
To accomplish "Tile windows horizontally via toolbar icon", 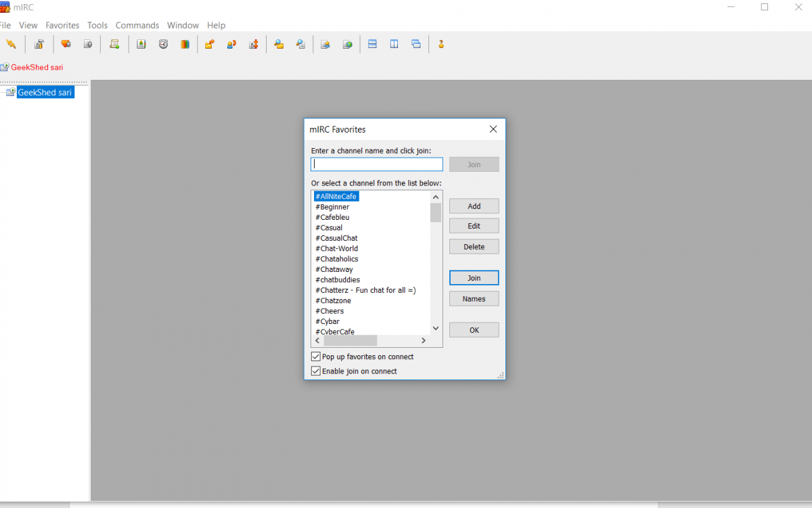I will 372,45.
